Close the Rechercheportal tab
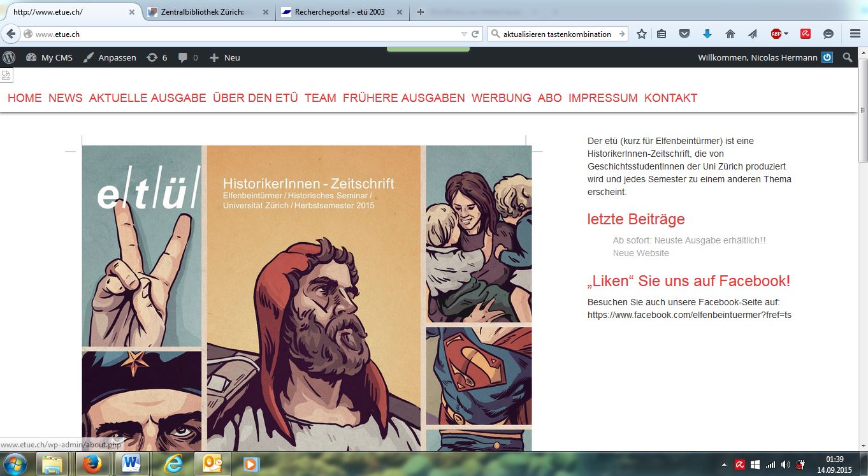The height and width of the screenshot is (476, 868). [400, 12]
